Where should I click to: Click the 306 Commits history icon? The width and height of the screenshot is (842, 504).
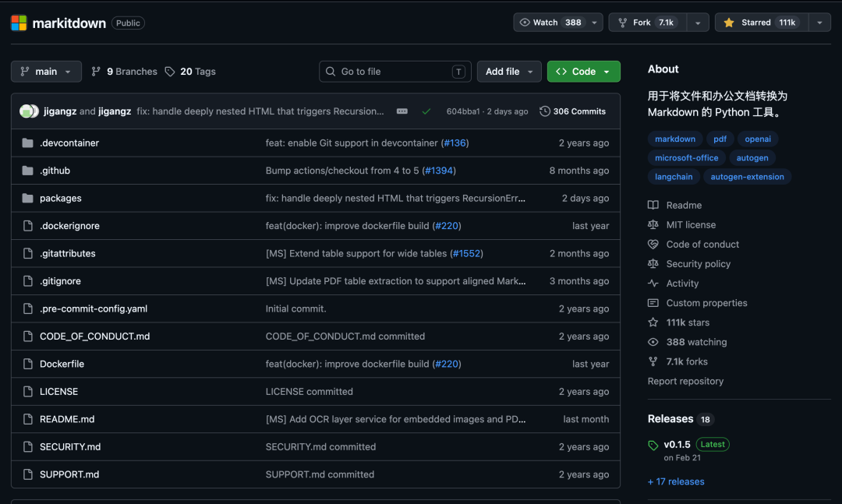(x=544, y=111)
